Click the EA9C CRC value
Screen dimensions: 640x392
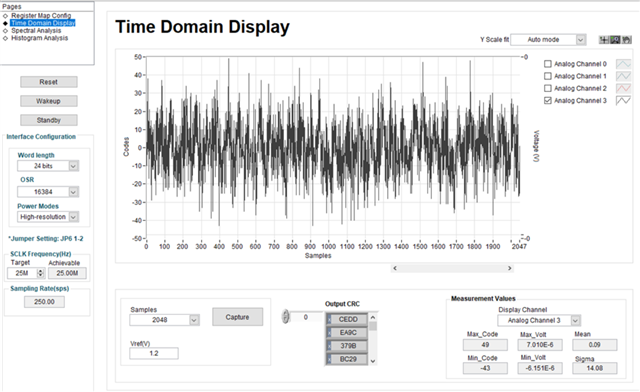coord(348,333)
